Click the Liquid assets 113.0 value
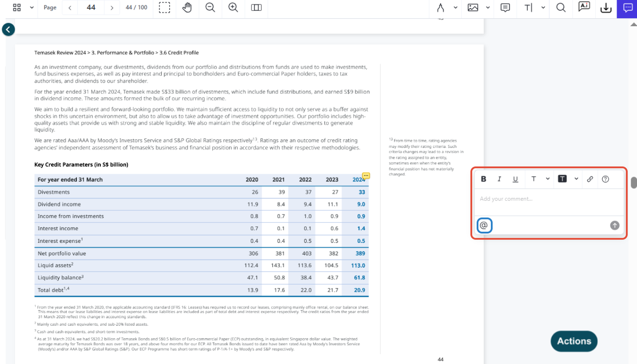Screen dimensions: 637x364 (x=358, y=265)
